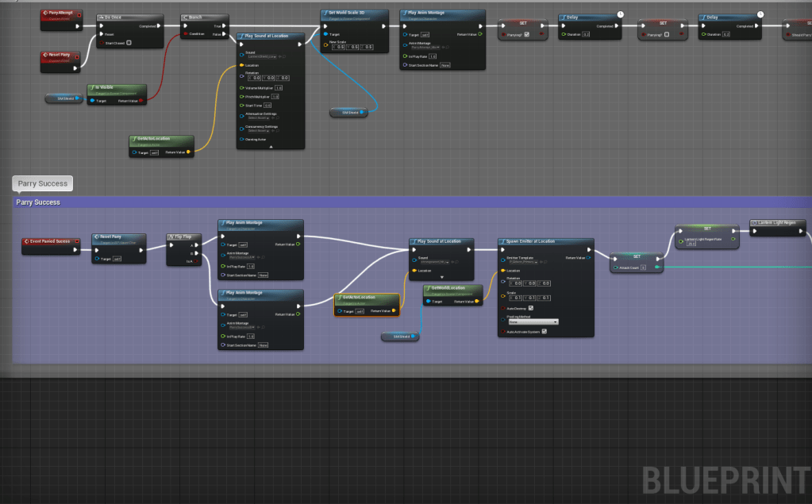Select the Reset Parry custom event node header
The image size is (812, 504).
pyautogui.click(x=60, y=56)
